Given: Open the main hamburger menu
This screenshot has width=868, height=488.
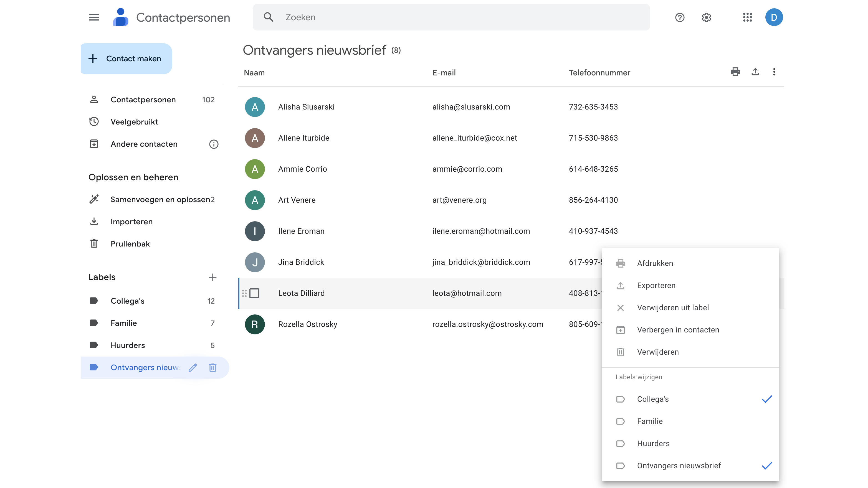Looking at the screenshot, I should (x=94, y=17).
